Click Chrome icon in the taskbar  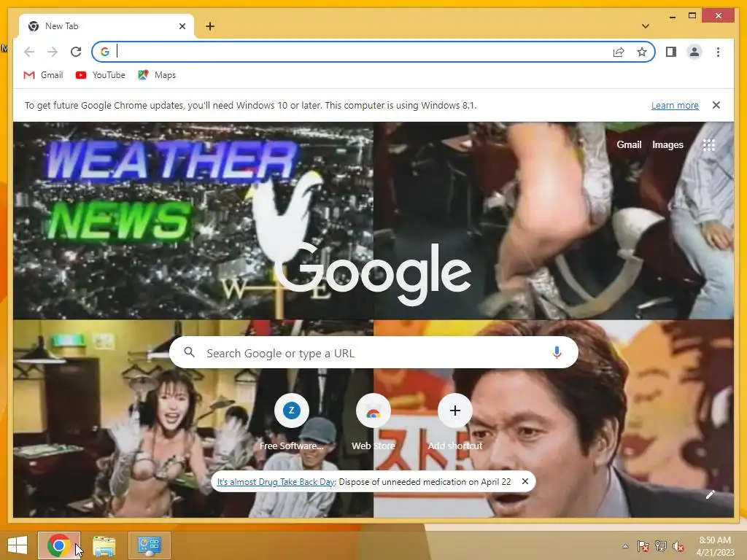(x=59, y=545)
